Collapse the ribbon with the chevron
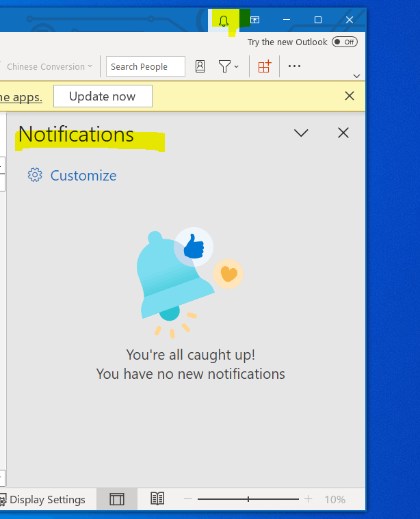 (x=356, y=76)
